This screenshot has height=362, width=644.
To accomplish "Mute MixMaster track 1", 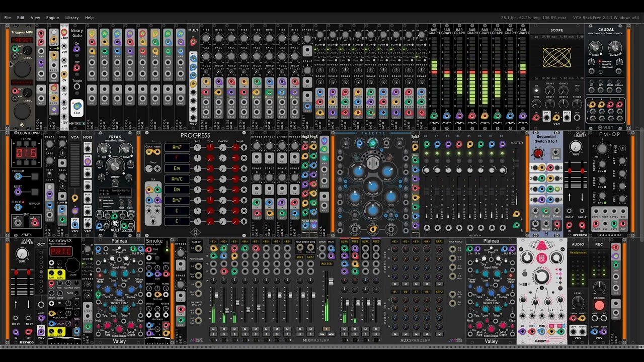I will 213,329.
